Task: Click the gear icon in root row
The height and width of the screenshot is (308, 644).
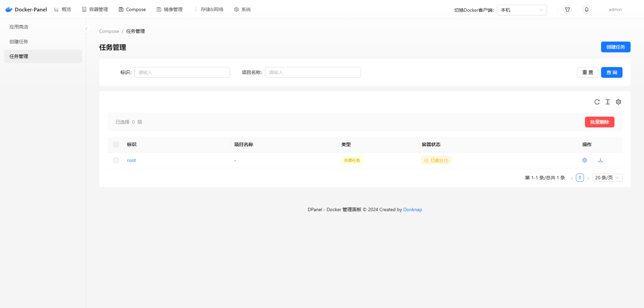Action: coord(585,160)
